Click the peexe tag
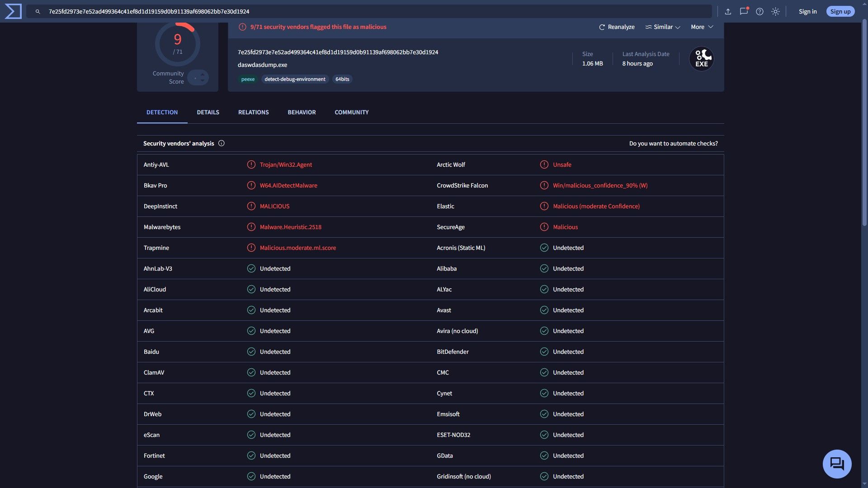This screenshot has height=488, width=868. pos(248,79)
